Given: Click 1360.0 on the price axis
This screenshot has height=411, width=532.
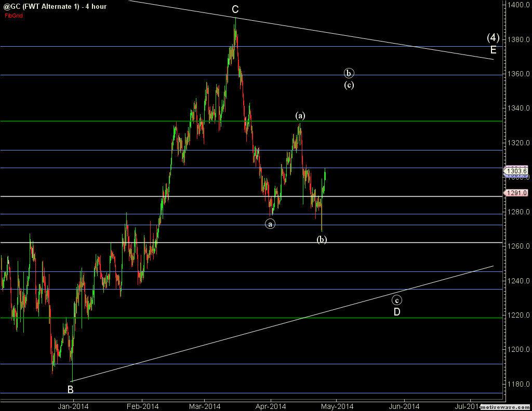Looking at the screenshot, I should coord(517,74).
